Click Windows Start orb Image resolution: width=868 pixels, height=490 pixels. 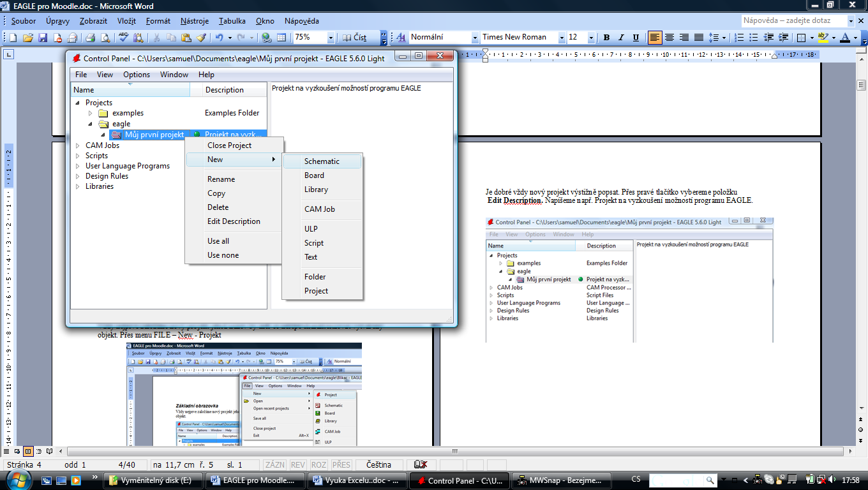pos(18,479)
